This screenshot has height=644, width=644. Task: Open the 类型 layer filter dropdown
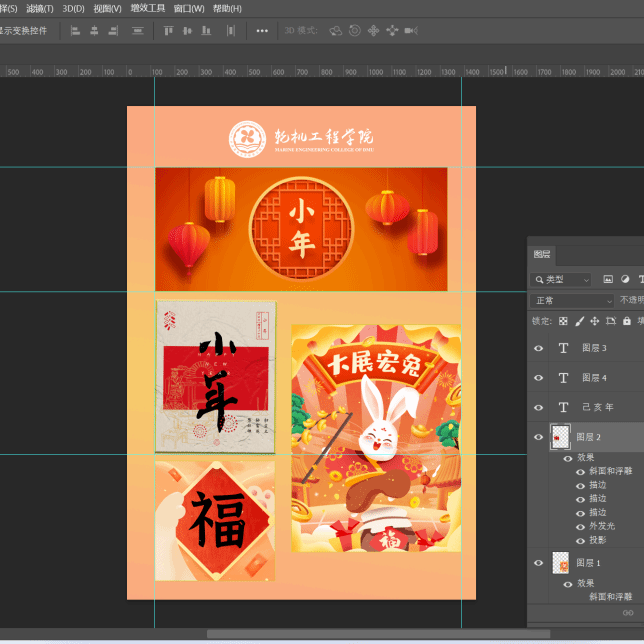click(x=561, y=280)
